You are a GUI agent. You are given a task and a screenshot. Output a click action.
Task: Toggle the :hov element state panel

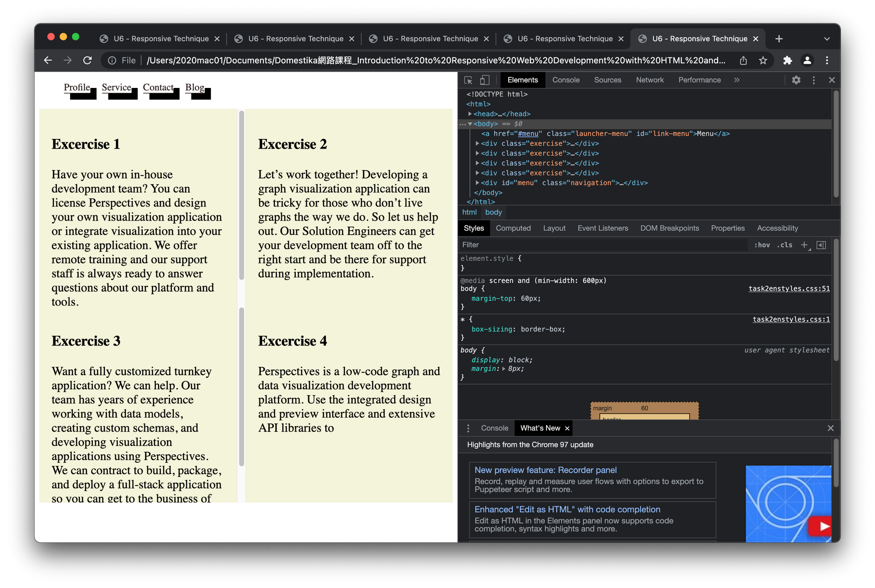coord(762,245)
